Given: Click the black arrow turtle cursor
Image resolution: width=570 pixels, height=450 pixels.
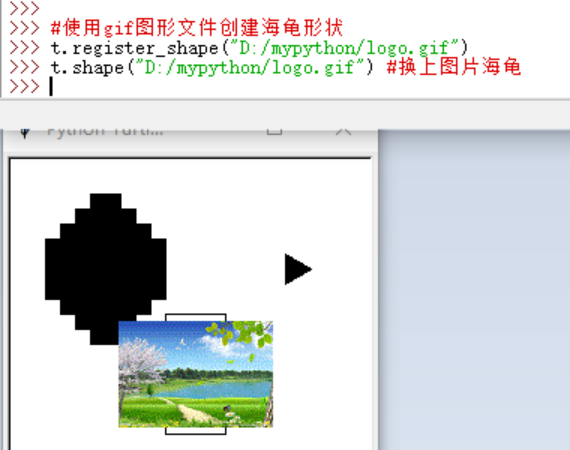Looking at the screenshot, I should [298, 269].
